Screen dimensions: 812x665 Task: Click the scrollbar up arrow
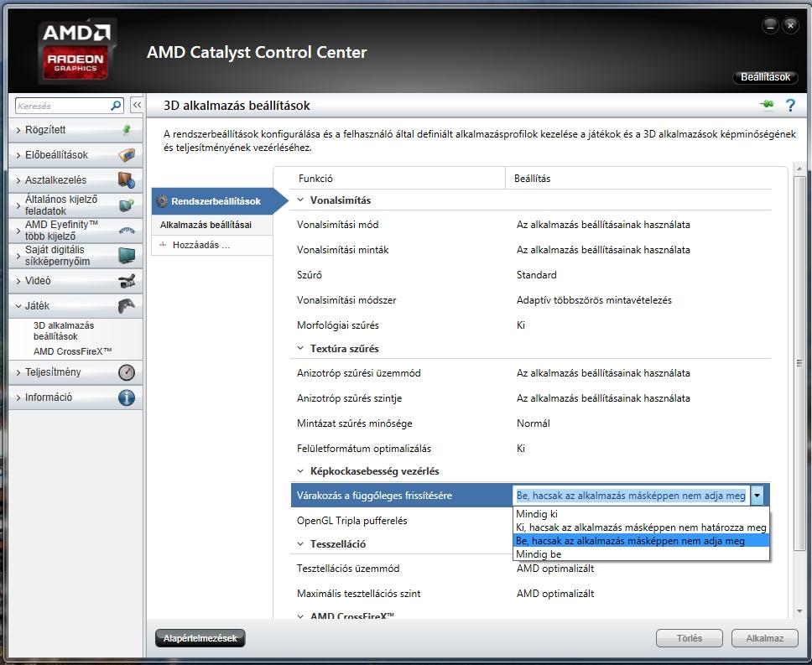click(799, 169)
